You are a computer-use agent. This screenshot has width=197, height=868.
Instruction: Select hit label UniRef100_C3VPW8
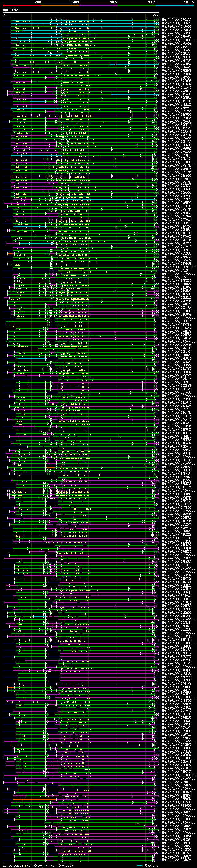(x=177, y=264)
